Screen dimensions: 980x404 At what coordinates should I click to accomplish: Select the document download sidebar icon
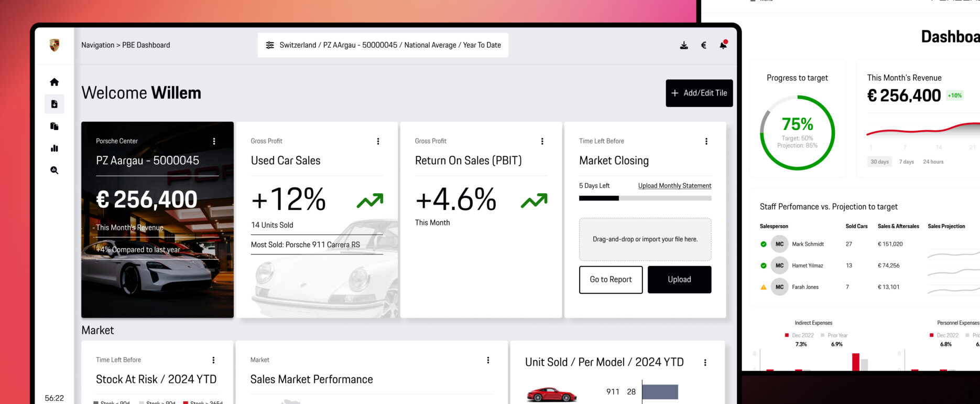(54, 104)
